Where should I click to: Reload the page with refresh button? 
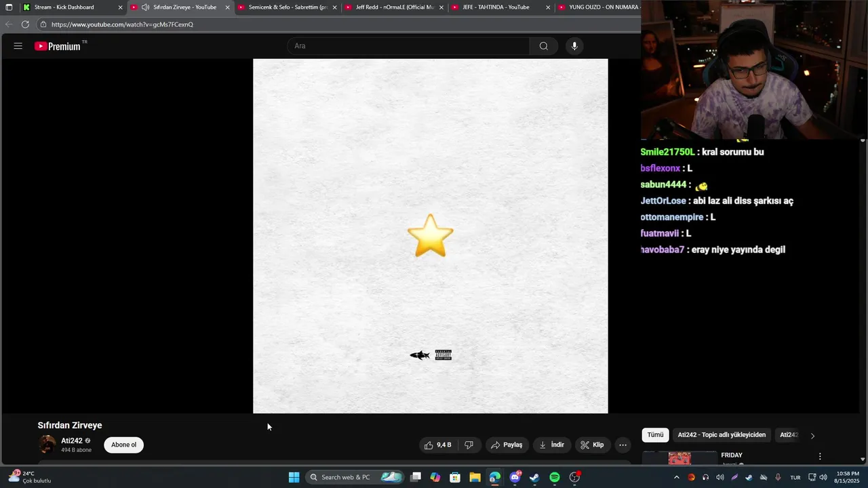pos(25,24)
